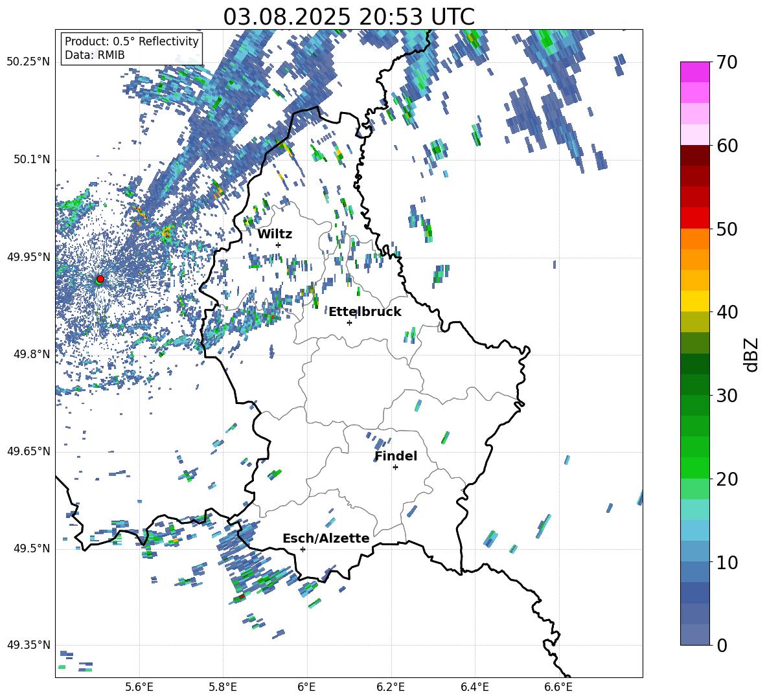767x700 pixels.
Task: Select the Findel city label
Action: [396, 456]
